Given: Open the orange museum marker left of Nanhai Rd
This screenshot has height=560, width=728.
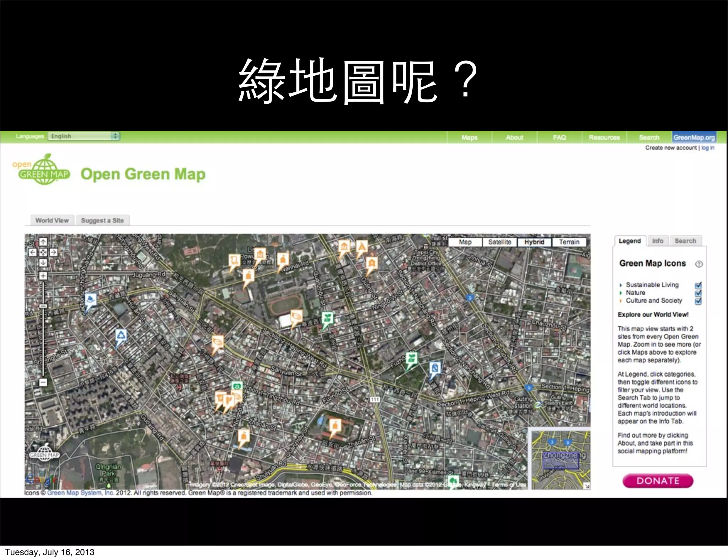Looking at the screenshot, I should pyautogui.click(x=260, y=255).
